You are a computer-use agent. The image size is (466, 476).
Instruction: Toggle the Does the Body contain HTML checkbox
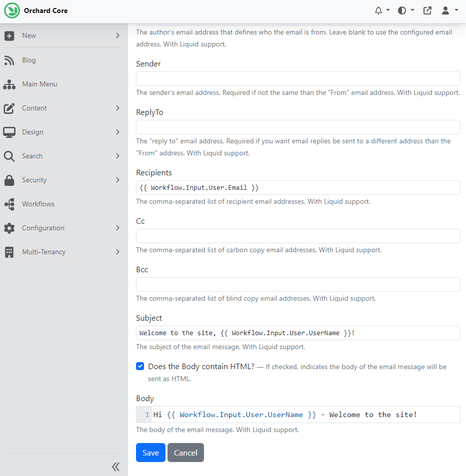[140, 366]
